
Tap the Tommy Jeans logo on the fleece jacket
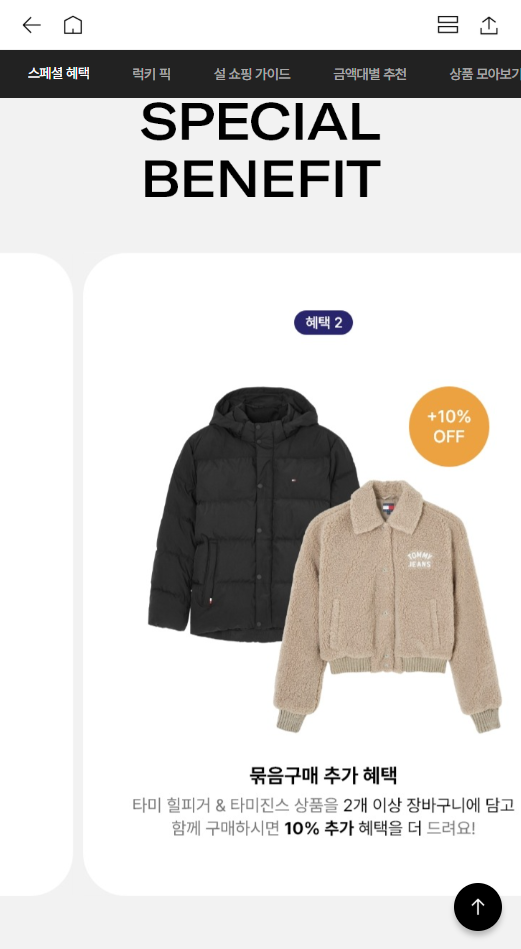coord(419,559)
